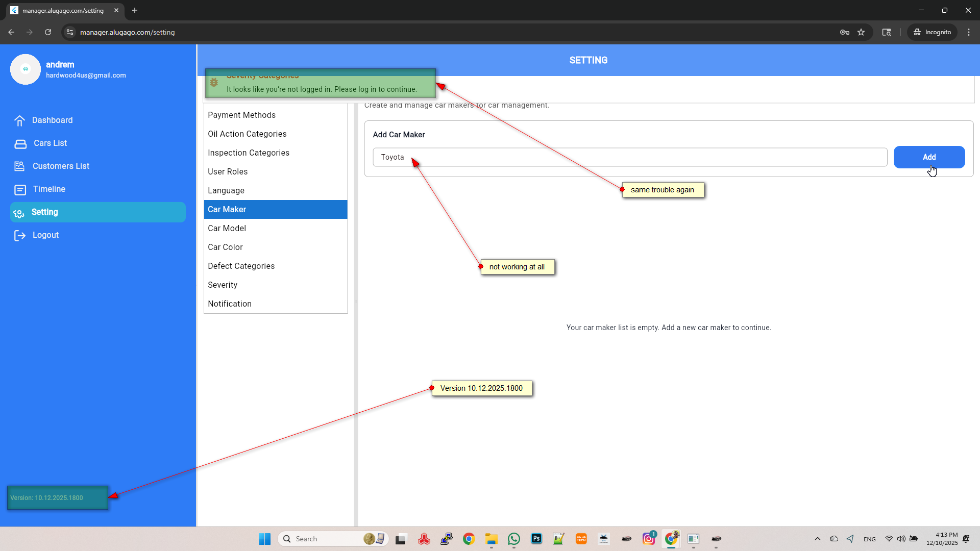Image resolution: width=980 pixels, height=551 pixels.
Task: Open Payment Methods settings category
Action: [241, 115]
